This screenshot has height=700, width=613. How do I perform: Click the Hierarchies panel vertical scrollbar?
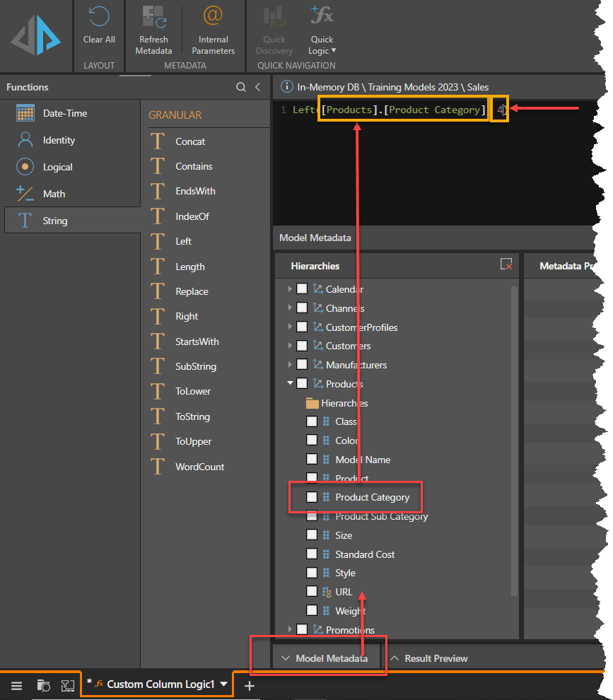pyautogui.click(x=514, y=424)
